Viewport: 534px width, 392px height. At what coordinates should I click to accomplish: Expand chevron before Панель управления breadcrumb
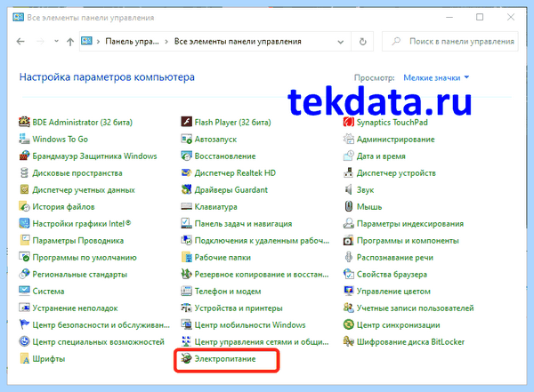(x=98, y=42)
